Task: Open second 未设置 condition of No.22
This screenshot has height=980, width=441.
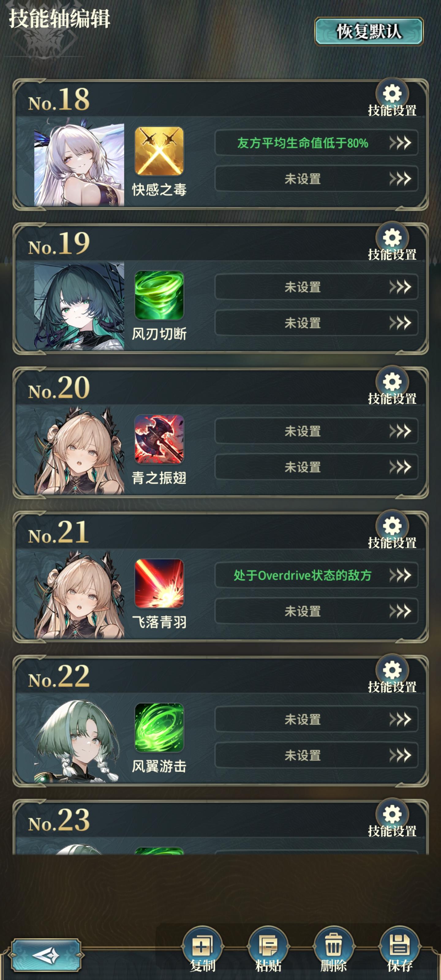Action: point(316,755)
